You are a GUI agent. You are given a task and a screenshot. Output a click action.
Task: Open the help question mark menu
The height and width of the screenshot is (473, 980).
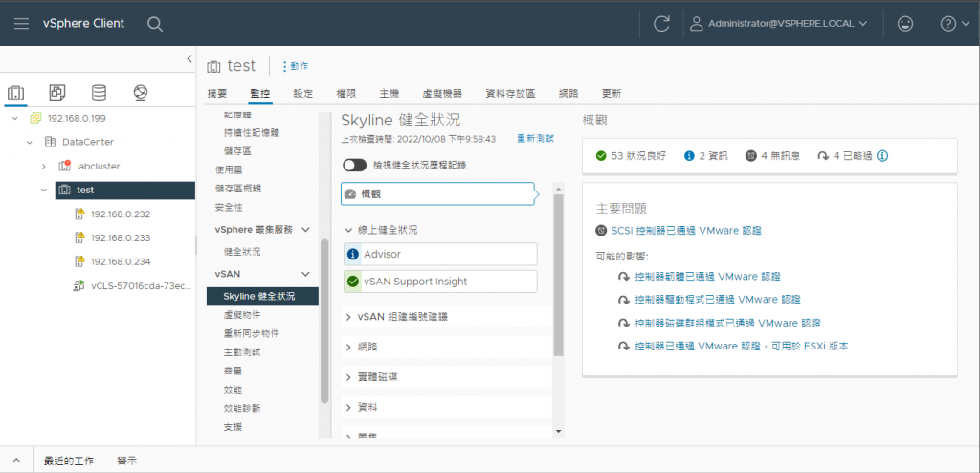click(x=956, y=24)
